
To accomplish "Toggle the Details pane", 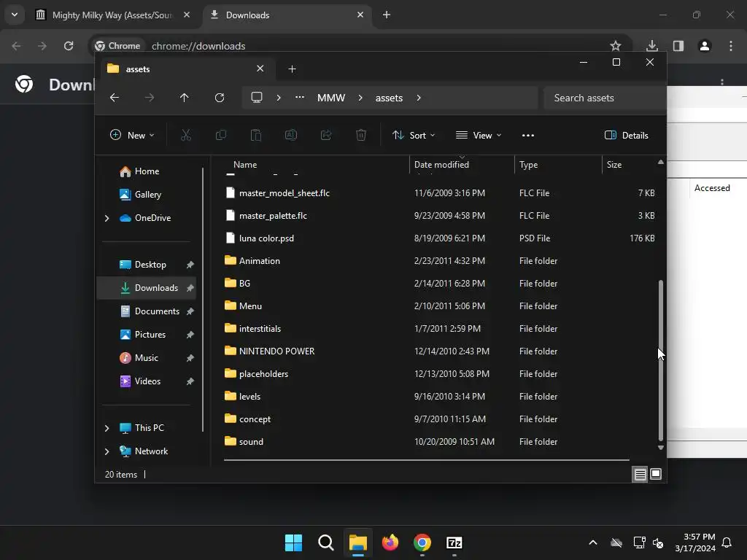I will [x=627, y=135].
